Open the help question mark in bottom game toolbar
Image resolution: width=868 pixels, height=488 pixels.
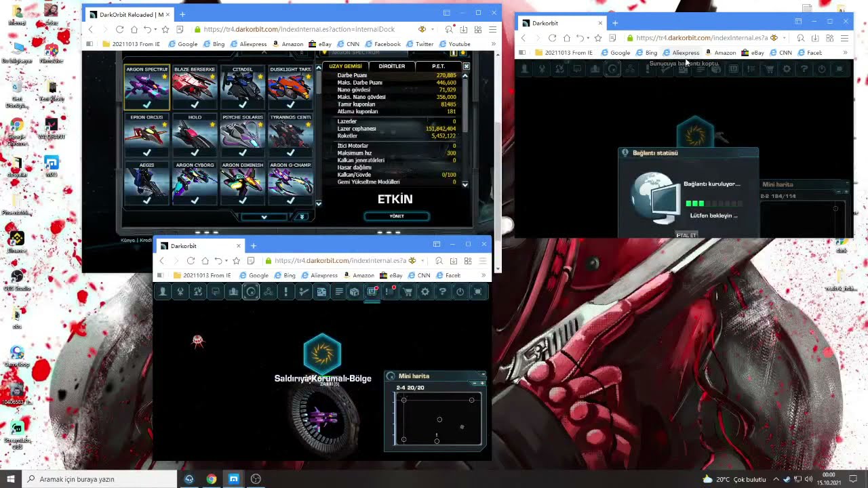point(443,291)
